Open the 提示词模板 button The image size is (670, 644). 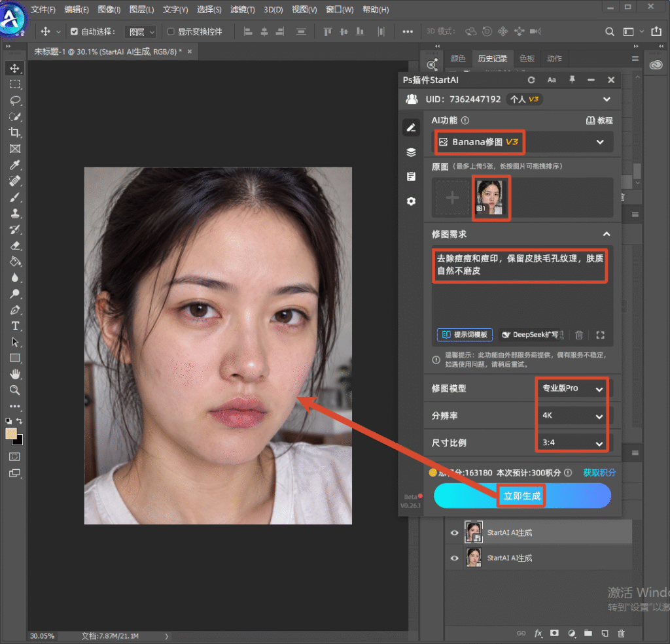coord(465,335)
